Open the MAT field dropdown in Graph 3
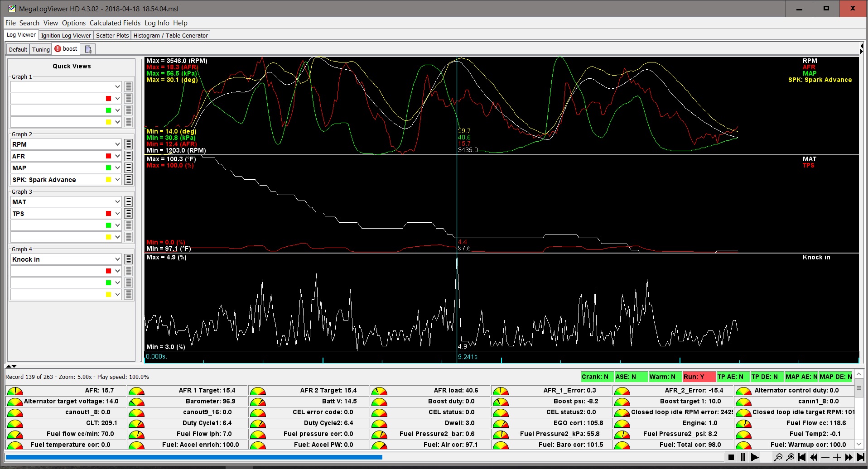 click(x=117, y=202)
